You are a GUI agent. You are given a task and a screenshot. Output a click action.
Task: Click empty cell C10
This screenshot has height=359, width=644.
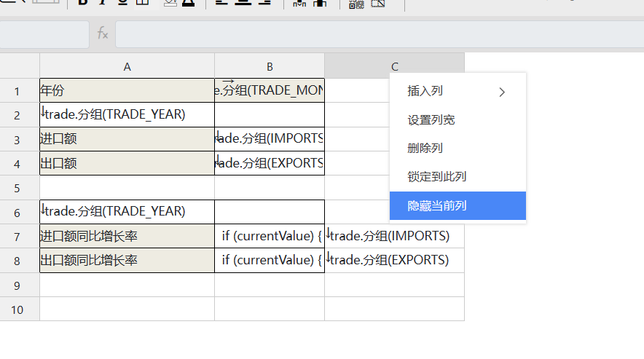[394, 309]
